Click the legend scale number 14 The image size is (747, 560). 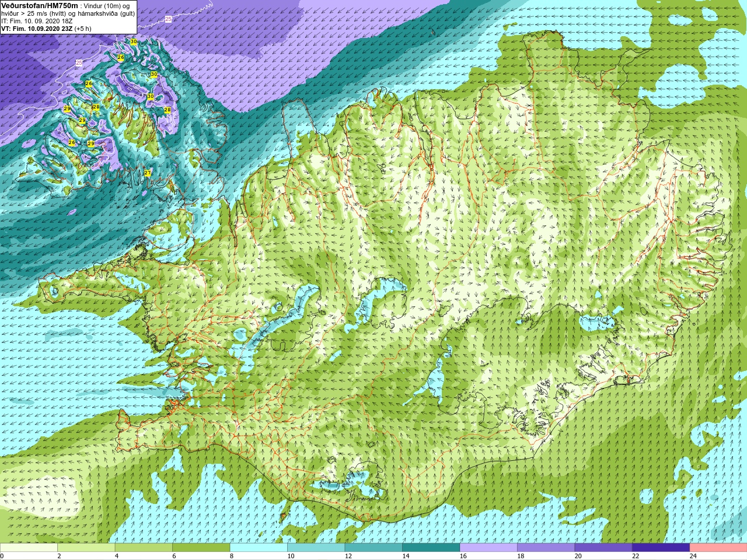click(x=406, y=556)
